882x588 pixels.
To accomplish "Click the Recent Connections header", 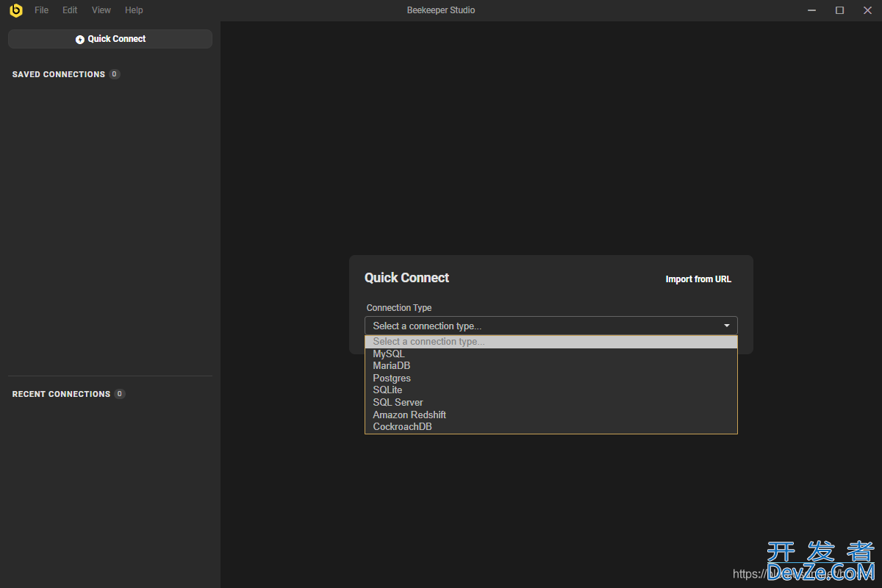I will point(61,394).
